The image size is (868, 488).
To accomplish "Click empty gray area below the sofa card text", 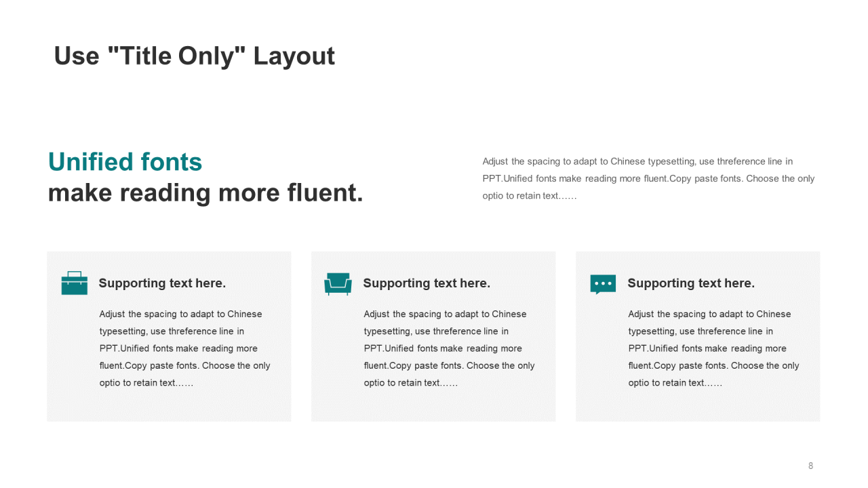I will click(433, 405).
